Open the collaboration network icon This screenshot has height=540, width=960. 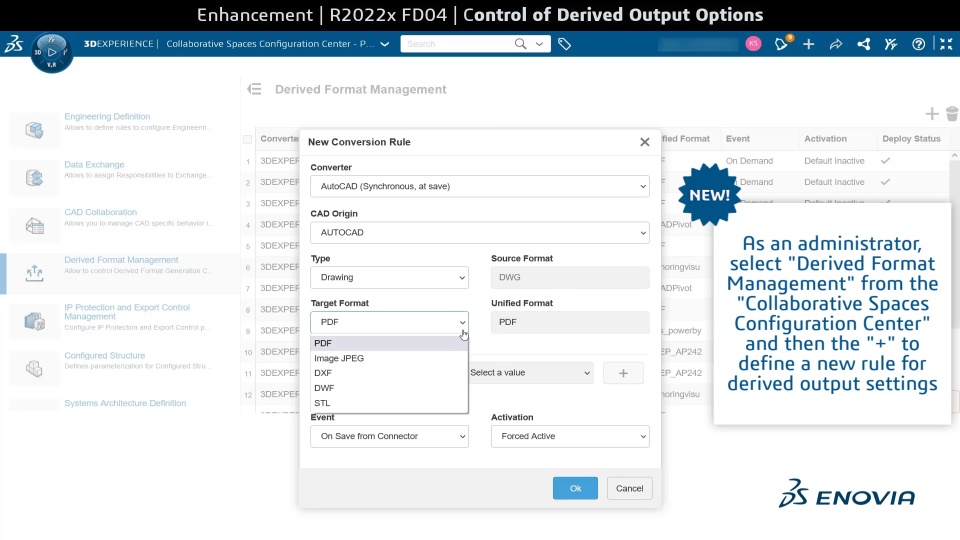(x=863, y=44)
